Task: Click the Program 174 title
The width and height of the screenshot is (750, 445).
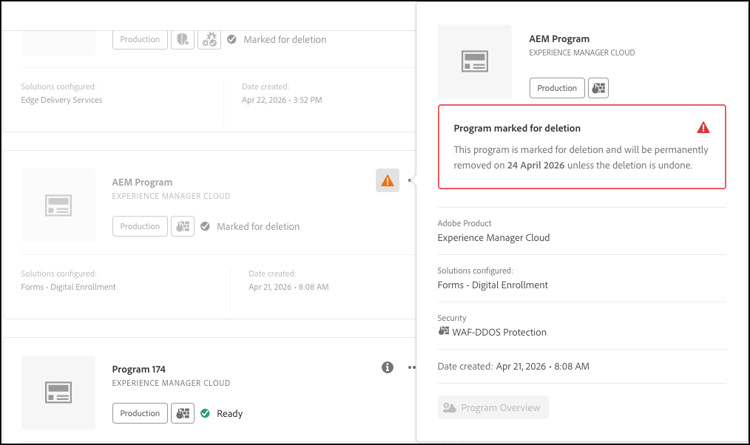Action: point(139,369)
